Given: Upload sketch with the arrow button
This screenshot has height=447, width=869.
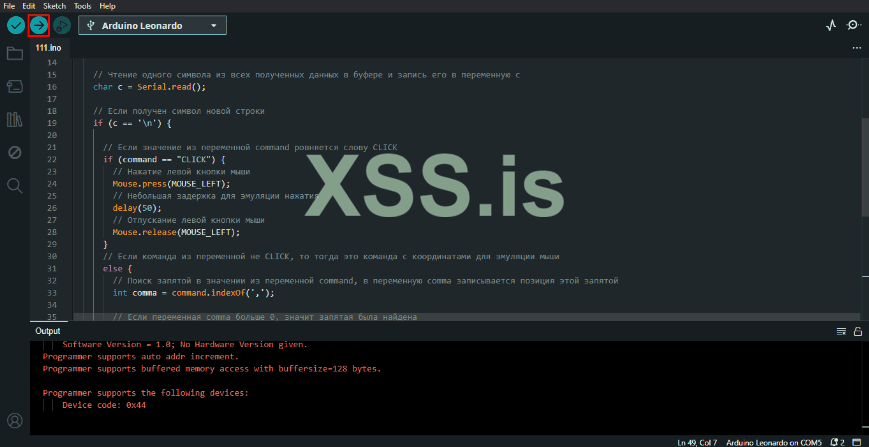Looking at the screenshot, I should (x=39, y=25).
